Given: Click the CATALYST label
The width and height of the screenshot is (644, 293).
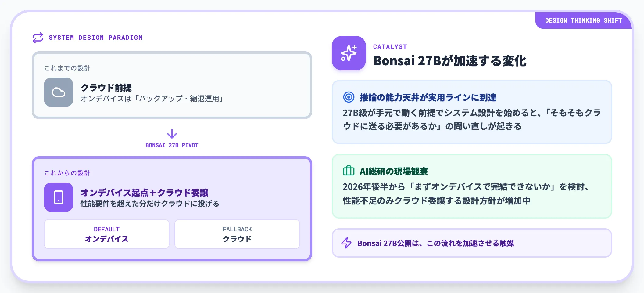Looking at the screenshot, I should click(390, 47).
